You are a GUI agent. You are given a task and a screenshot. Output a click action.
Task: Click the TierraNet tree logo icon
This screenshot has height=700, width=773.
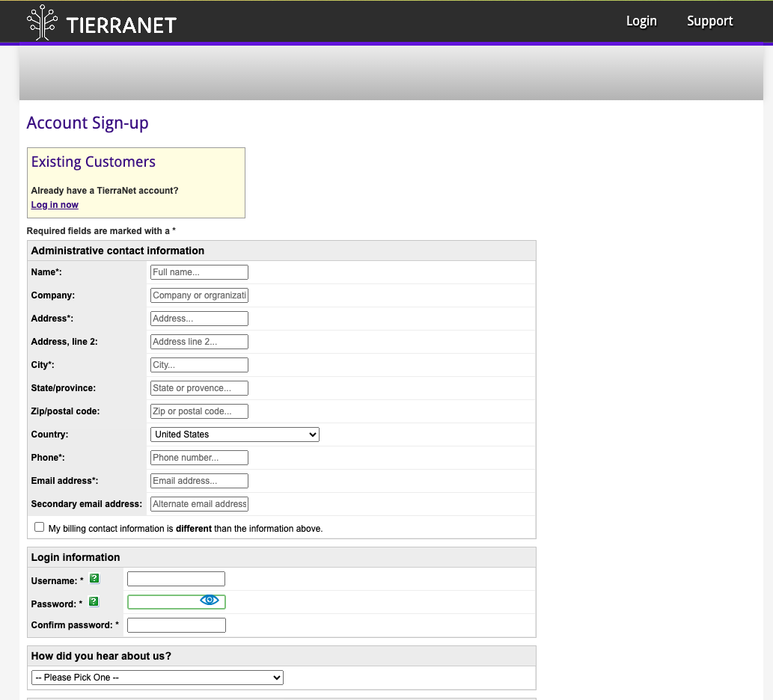[x=43, y=22]
